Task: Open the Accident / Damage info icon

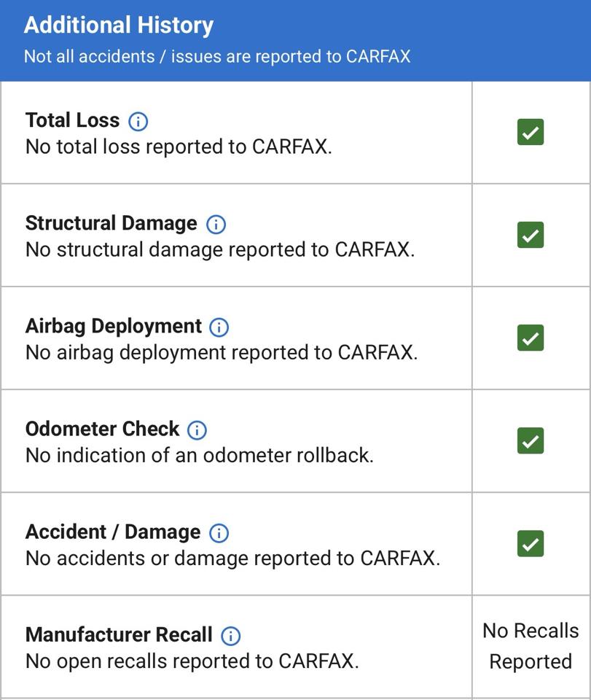Action: pyautogui.click(x=219, y=533)
